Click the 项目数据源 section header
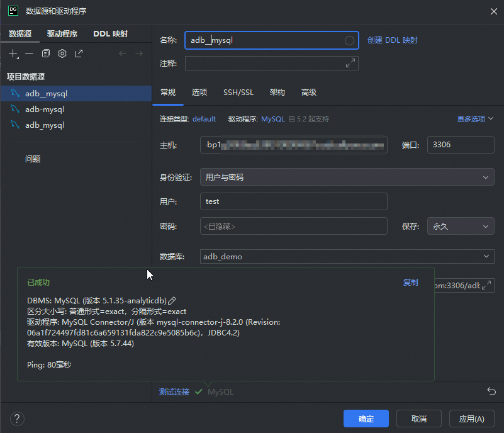Image resolution: width=504 pixels, height=433 pixels. click(x=26, y=77)
